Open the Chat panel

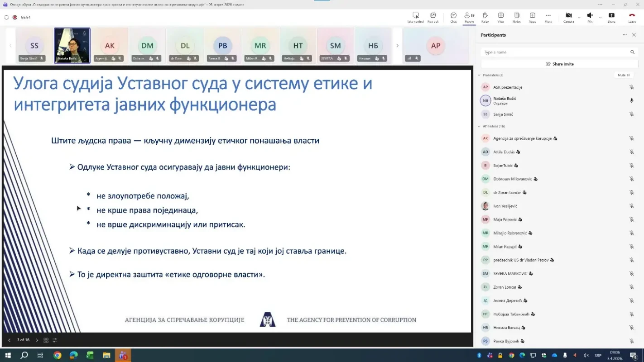coord(453,16)
